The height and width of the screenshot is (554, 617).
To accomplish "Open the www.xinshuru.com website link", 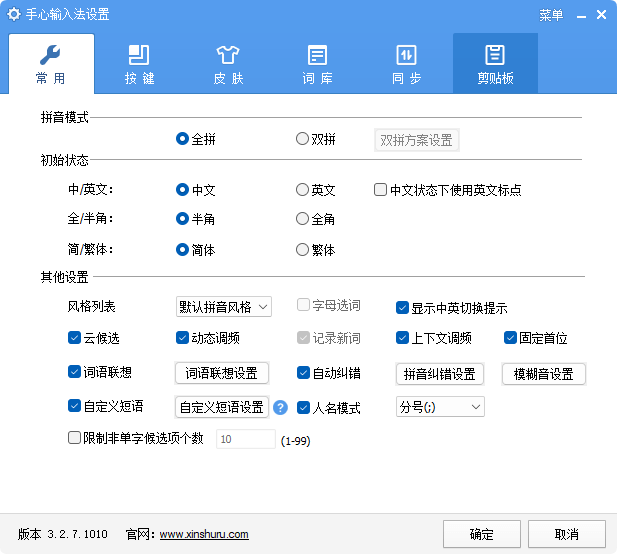I will click(204, 534).
